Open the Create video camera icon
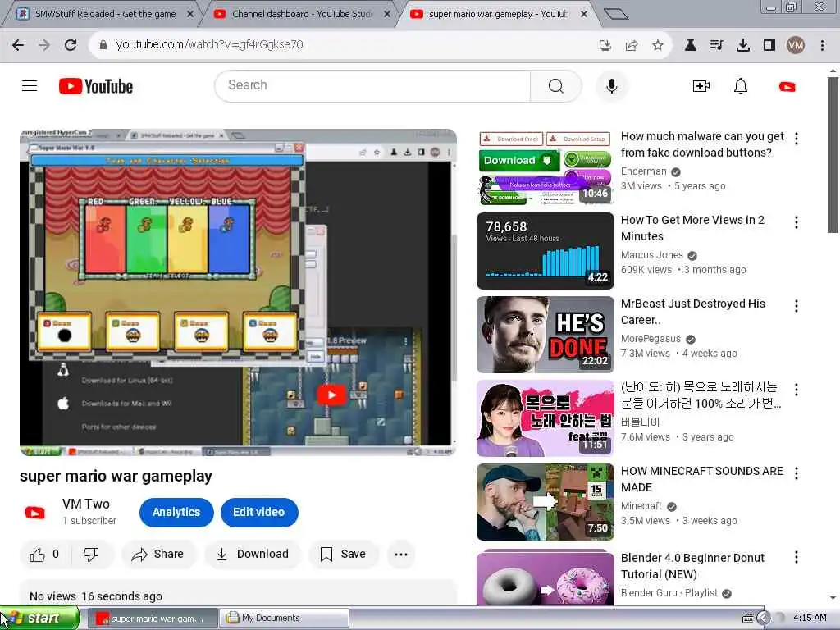 (701, 86)
